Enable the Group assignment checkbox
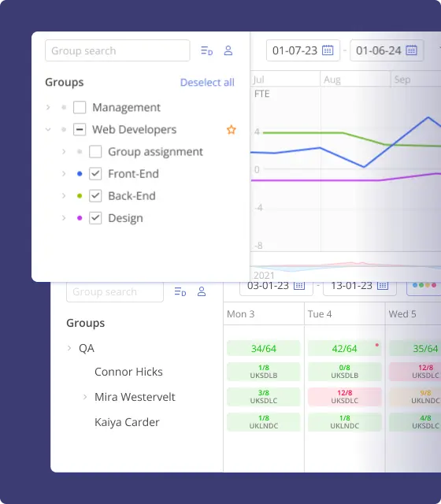This screenshot has height=504, width=441. (x=95, y=151)
